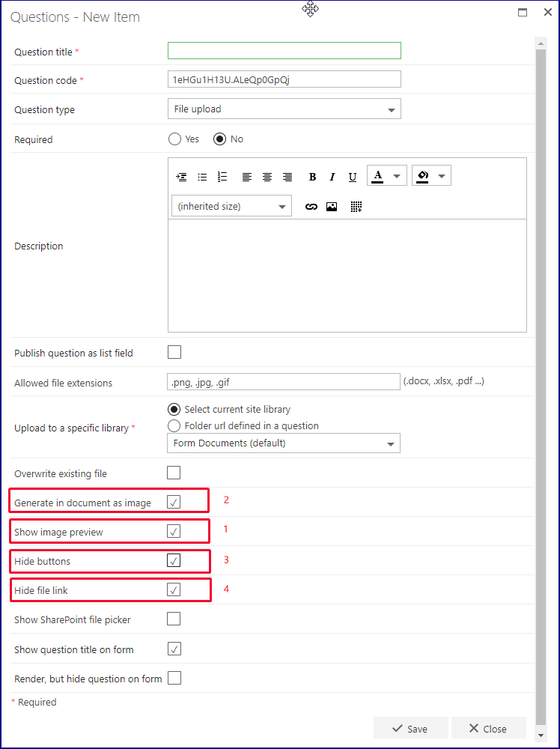560x749 pixels.
Task: Choose Select current site library option
Action: (174, 410)
